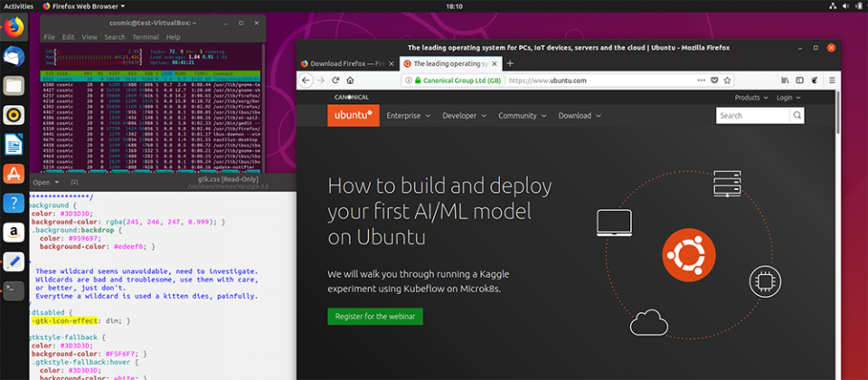Go forward a page in Firefox
Viewport: 868px width, 380px height.
point(320,81)
